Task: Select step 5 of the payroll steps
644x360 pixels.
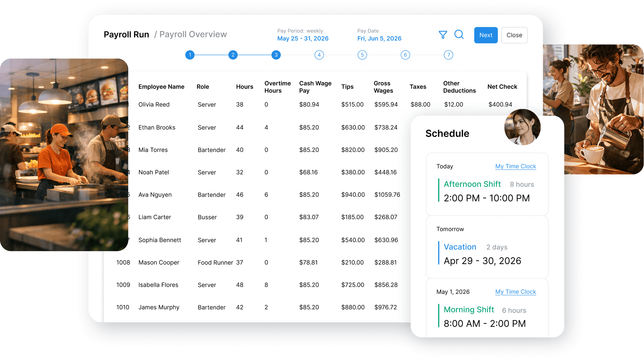Action: pos(362,55)
